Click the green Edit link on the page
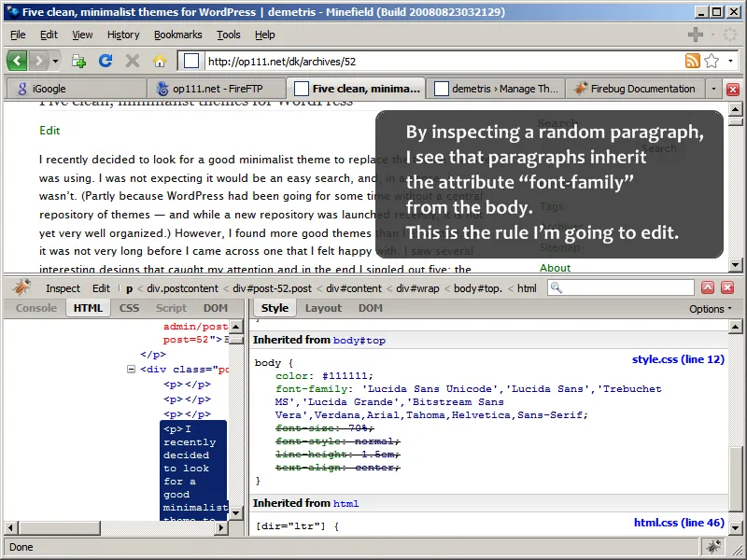 49,131
